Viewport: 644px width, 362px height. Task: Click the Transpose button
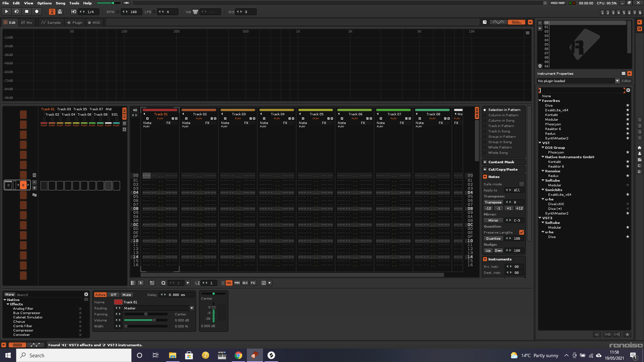pos(493,202)
